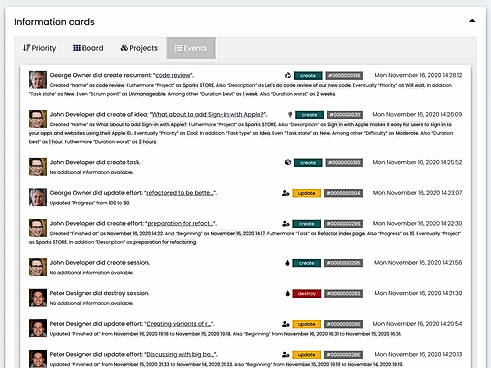The image size is (491, 368).
Task: Click timestamp "Mon November 16, 2020 14:26:09"
Action: click(x=417, y=115)
